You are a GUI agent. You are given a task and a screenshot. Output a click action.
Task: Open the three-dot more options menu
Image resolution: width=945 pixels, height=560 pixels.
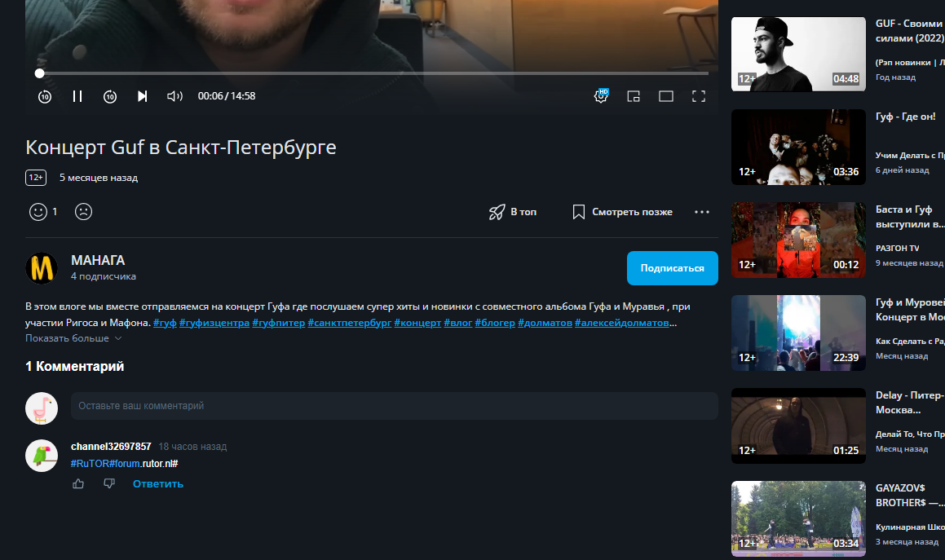point(701,212)
